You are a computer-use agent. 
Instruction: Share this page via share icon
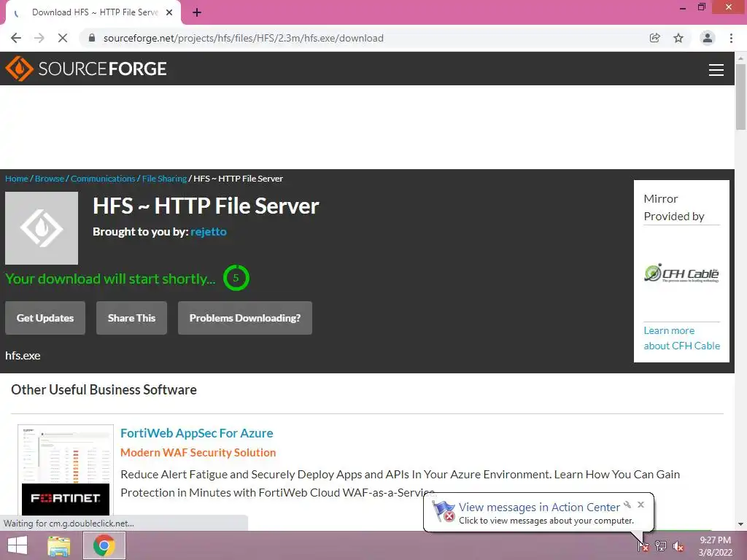coord(655,38)
